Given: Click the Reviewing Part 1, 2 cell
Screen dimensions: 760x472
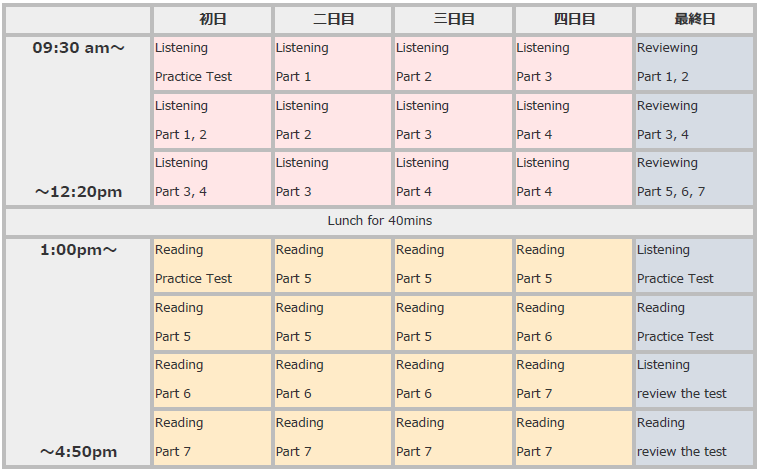Looking at the screenshot, I should tap(694, 63).
